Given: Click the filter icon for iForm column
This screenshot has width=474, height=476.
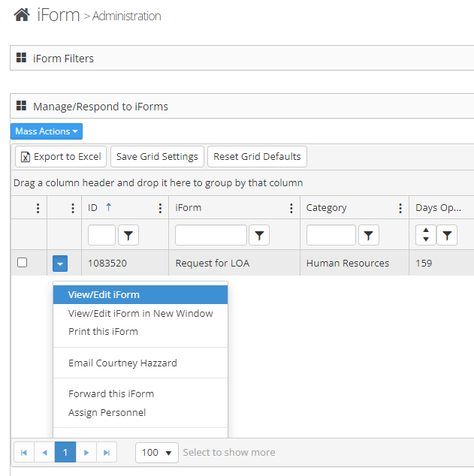Looking at the screenshot, I should coord(259,236).
